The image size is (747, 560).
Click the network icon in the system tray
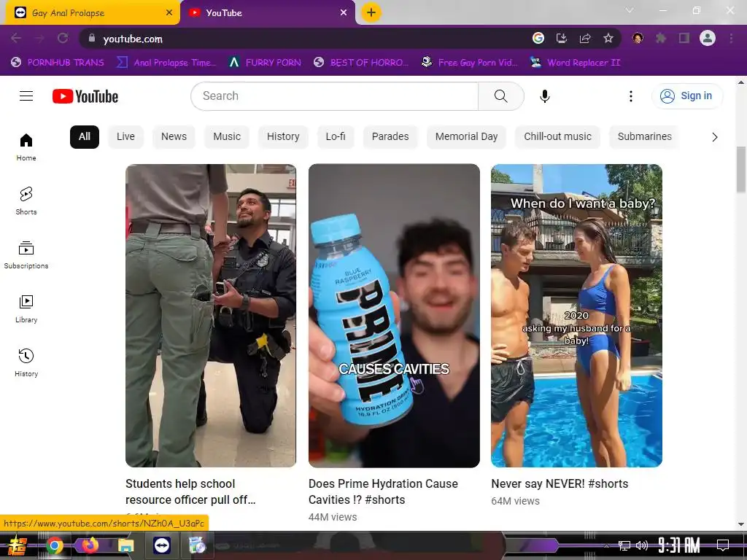624,545
